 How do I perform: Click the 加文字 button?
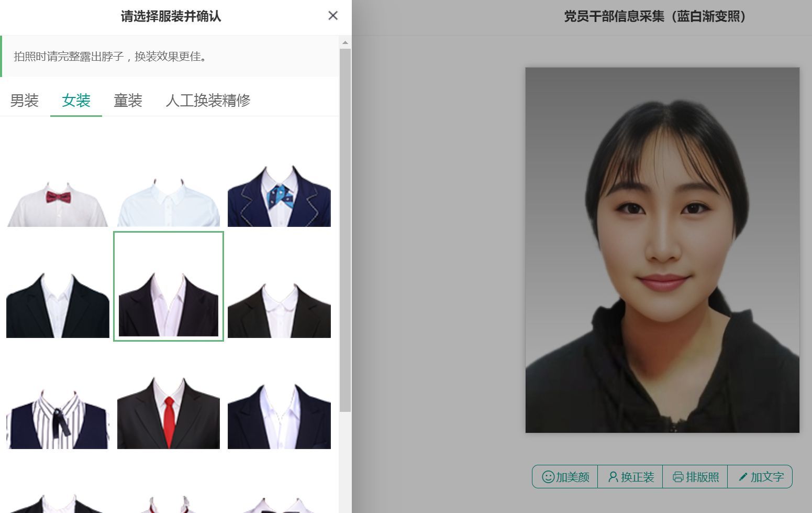[760, 477]
